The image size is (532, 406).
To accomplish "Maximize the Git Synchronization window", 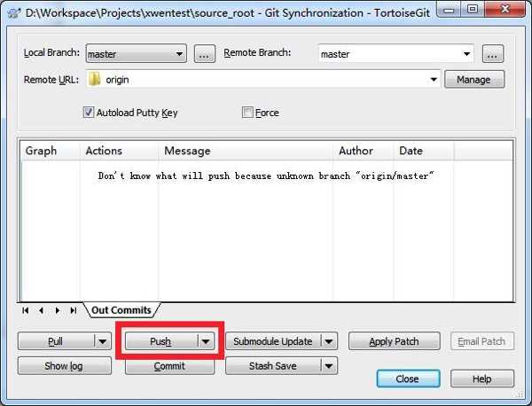I will coord(473,9).
